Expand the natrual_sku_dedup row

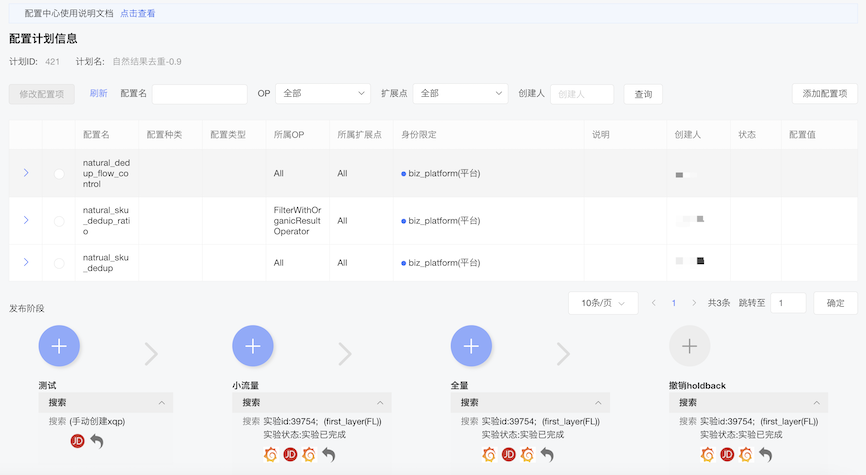point(26,262)
